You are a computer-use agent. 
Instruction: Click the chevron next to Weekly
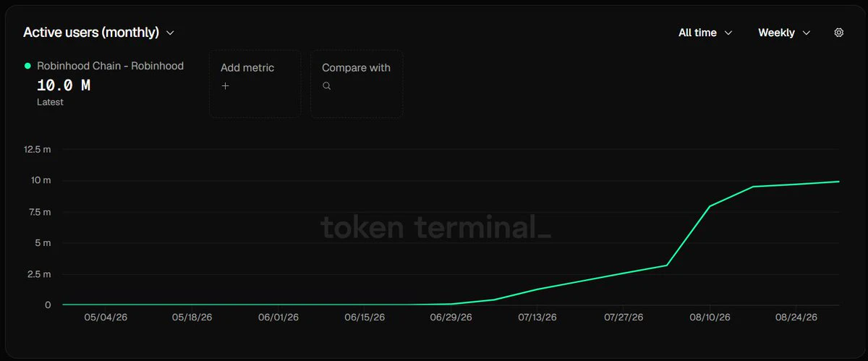point(806,33)
